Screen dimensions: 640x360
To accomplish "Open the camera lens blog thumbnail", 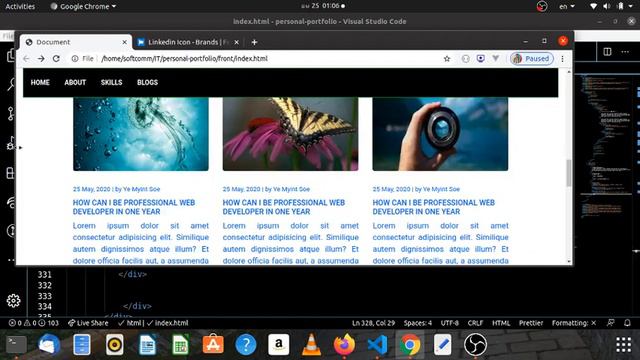I will click(x=440, y=134).
